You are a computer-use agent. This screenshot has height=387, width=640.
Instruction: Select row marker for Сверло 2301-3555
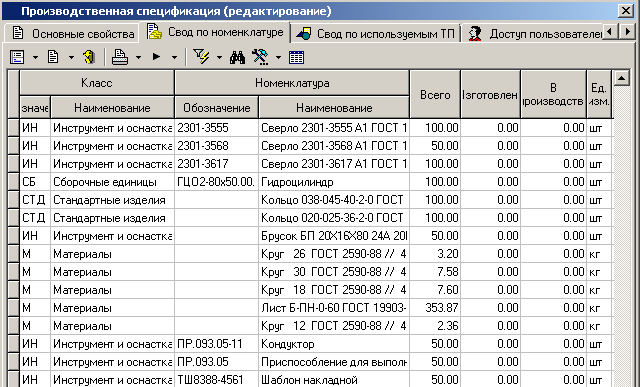pyautogui.click(x=14, y=128)
